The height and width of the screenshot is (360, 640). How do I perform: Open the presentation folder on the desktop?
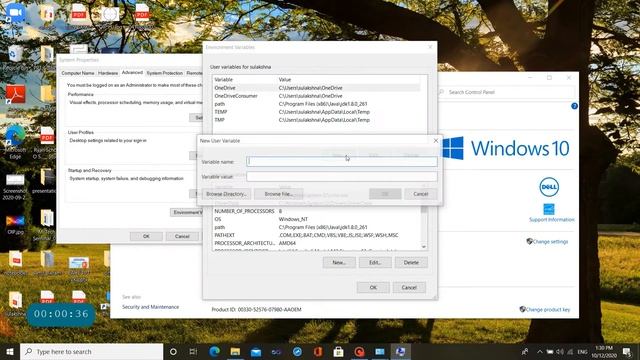coord(47,182)
